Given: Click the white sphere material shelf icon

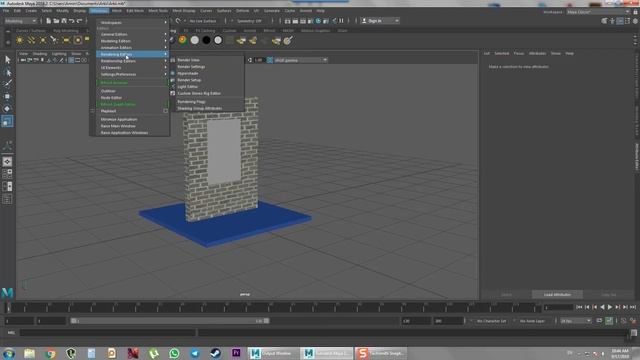Looking at the screenshot, I should tap(195, 40).
